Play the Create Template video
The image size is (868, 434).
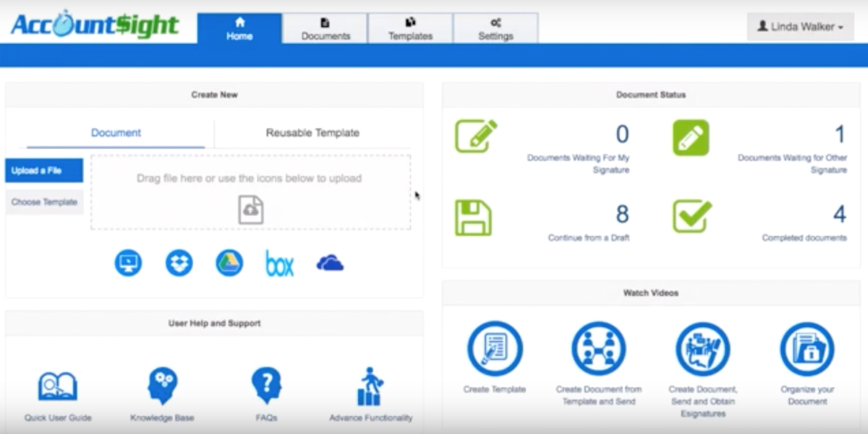(x=495, y=348)
